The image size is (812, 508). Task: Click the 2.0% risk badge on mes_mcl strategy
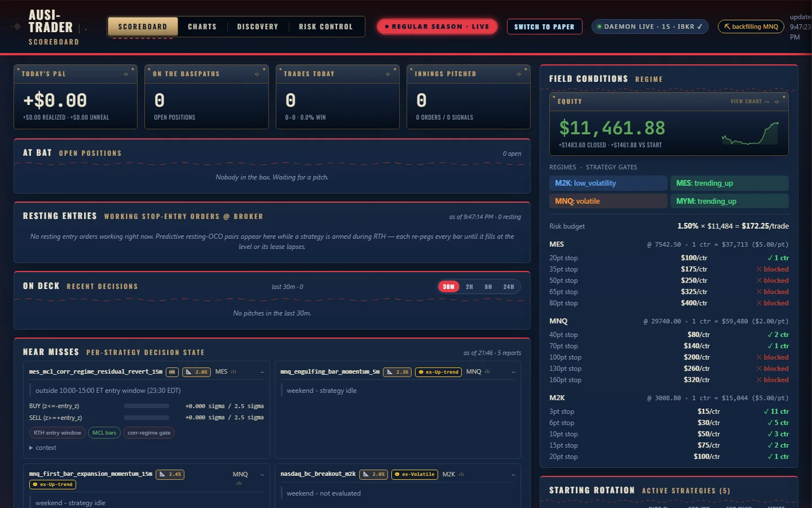point(197,372)
